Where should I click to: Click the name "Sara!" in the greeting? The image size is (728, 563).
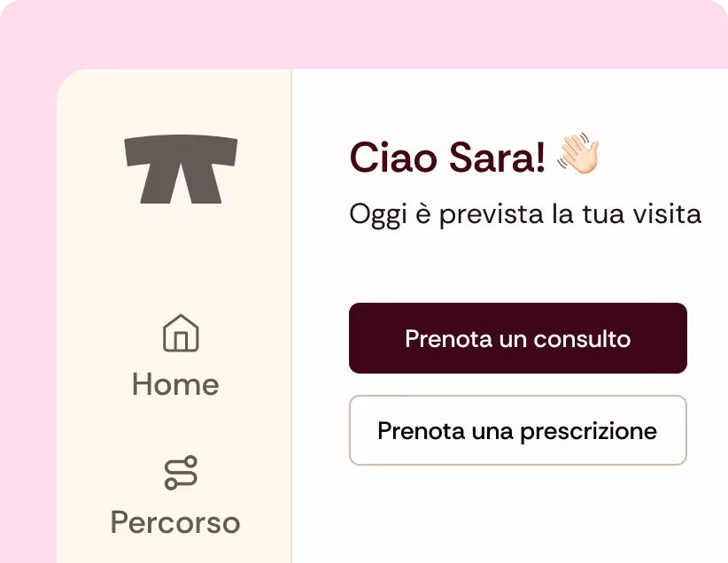(x=497, y=158)
